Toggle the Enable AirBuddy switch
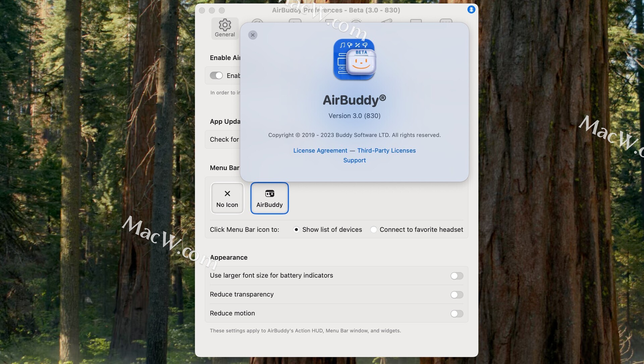The image size is (644, 364). 216,76
